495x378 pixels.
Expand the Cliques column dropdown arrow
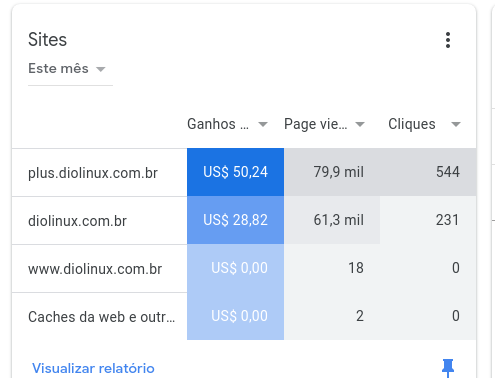pyautogui.click(x=456, y=124)
